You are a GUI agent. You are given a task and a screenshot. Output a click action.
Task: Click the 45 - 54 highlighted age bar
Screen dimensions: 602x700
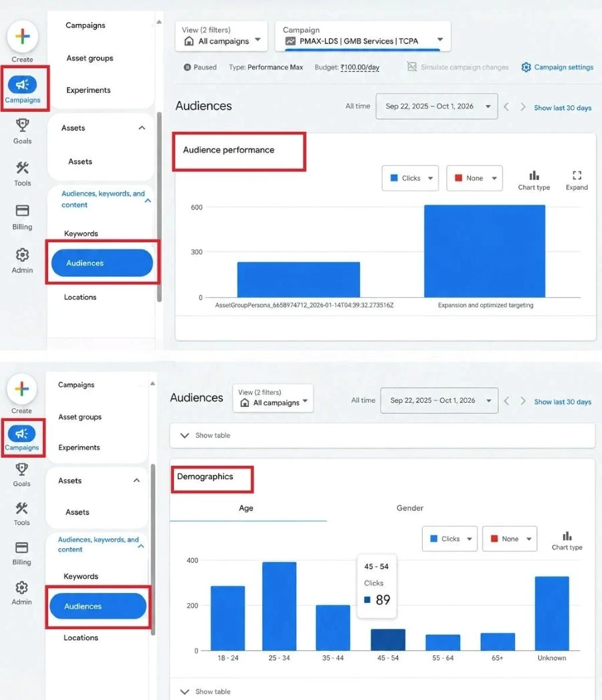click(x=388, y=640)
